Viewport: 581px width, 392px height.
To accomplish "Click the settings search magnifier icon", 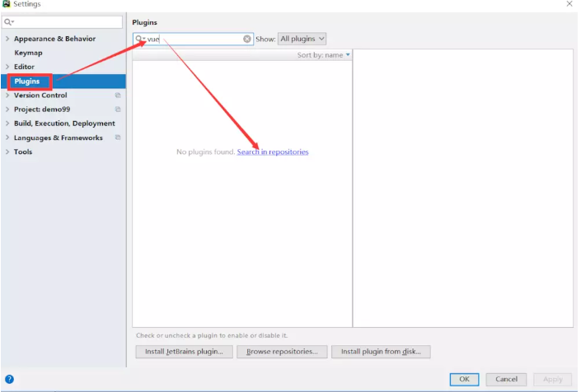I will [x=8, y=22].
